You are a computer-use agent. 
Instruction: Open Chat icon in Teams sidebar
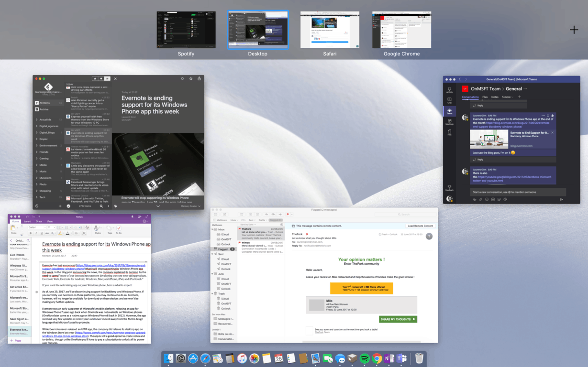(449, 101)
